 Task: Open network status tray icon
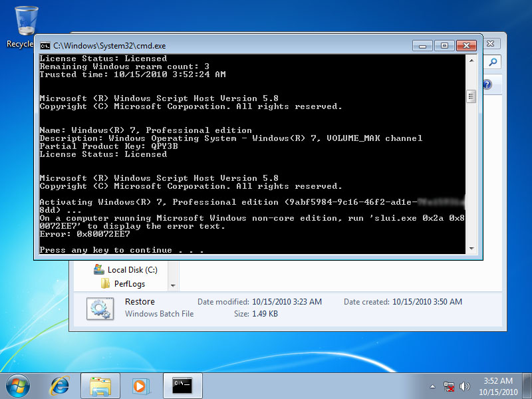(448, 386)
